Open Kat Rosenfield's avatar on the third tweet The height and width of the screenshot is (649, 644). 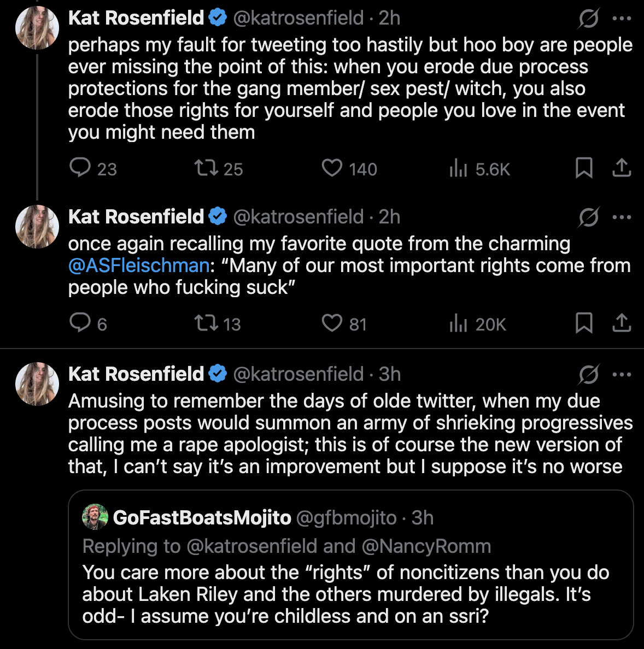(37, 384)
